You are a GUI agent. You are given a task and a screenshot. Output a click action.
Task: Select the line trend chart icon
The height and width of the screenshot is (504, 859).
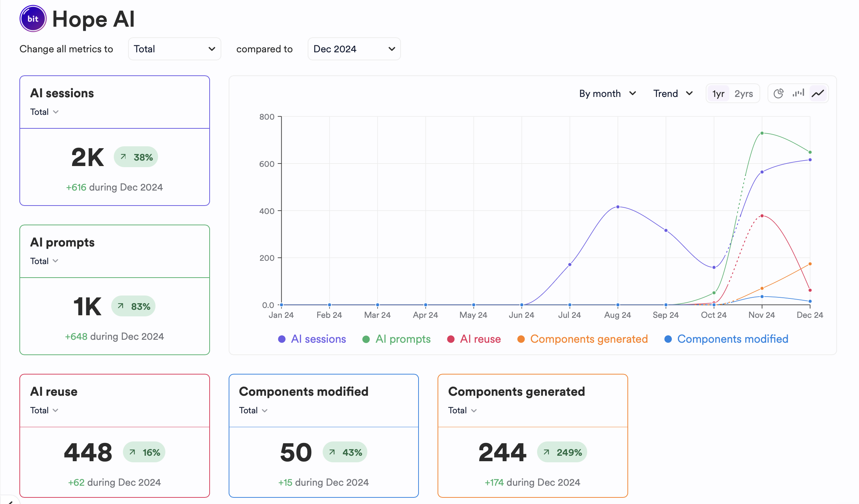pos(818,94)
